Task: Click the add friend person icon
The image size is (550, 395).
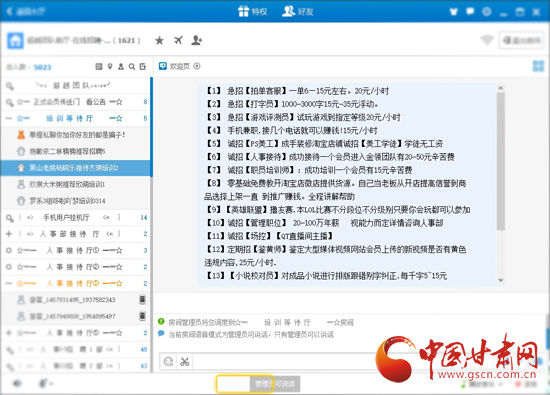Action: tap(196, 40)
